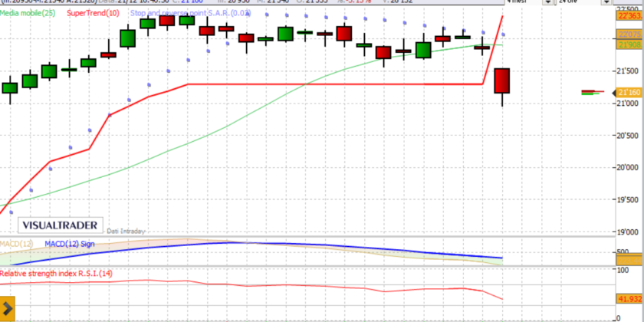Click the 'Stop and reverse point S.A.R.' label
The height and width of the screenshot is (322, 644).
coord(191,13)
